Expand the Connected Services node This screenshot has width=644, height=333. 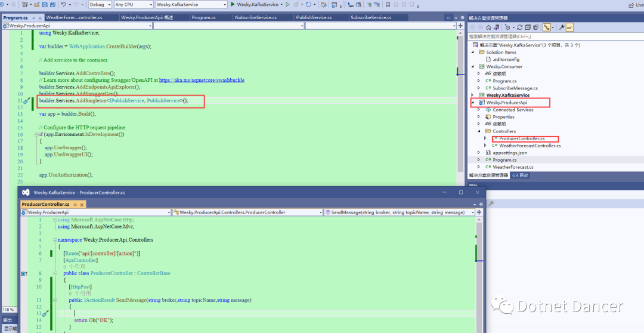(479, 110)
